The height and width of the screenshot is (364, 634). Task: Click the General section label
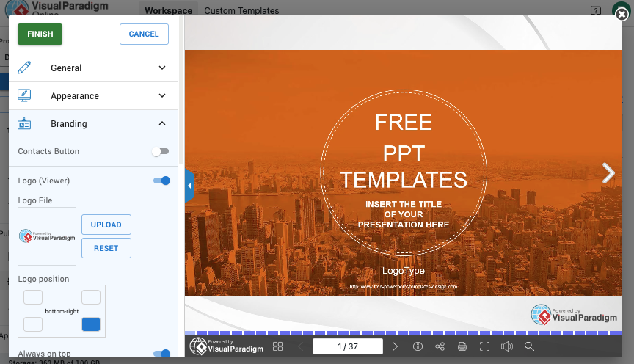click(66, 68)
